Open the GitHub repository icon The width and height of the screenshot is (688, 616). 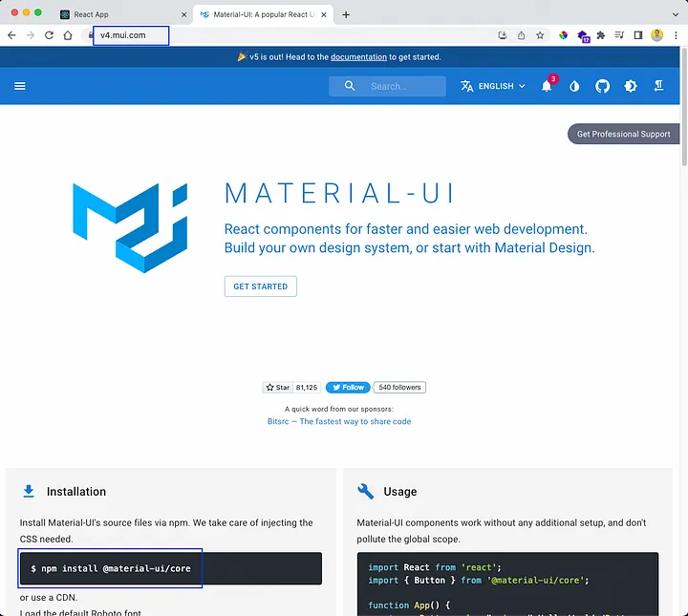tap(602, 86)
